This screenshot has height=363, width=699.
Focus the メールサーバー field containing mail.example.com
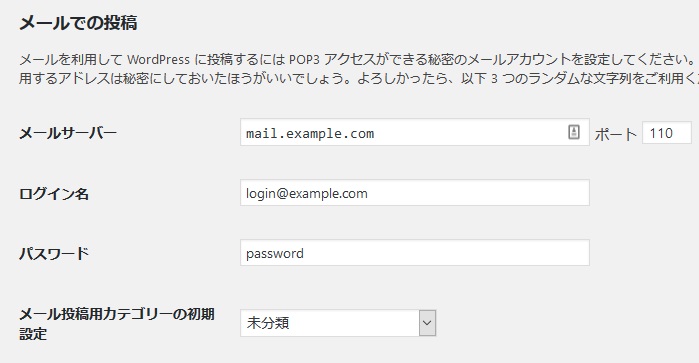pyautogui.click(x=415, y=132)
